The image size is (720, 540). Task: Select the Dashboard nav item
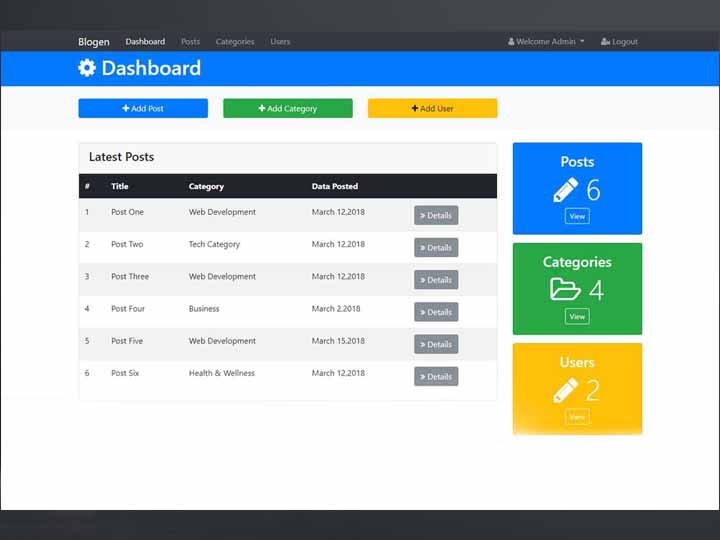[145, 42]
